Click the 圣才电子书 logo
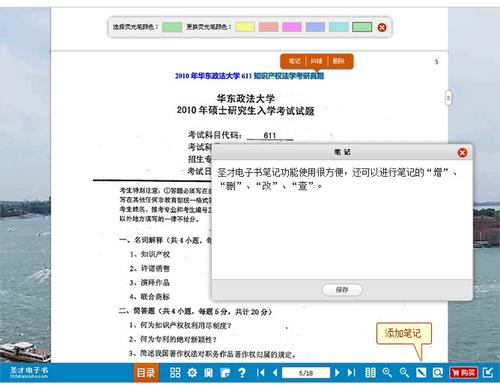The height and width of the screenshot is (390, 500). tap(29, 372)
